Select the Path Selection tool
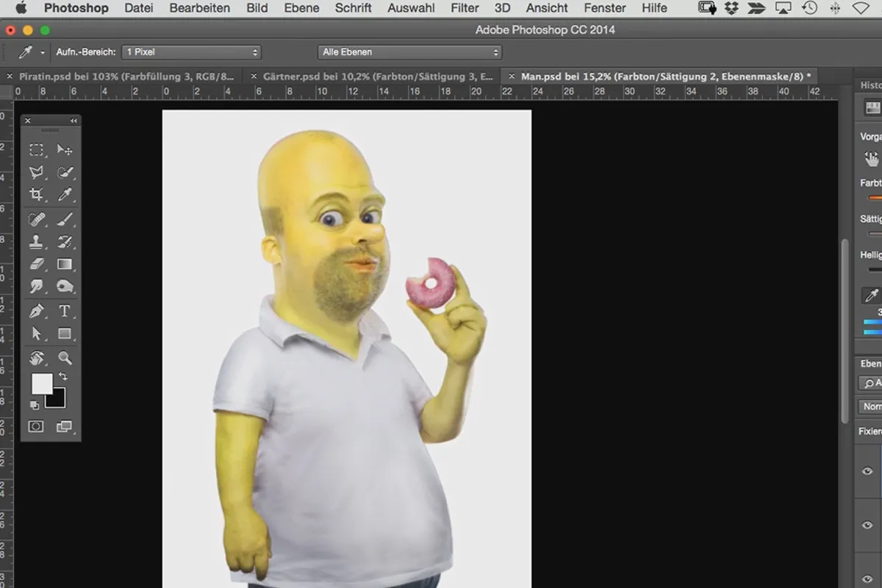 coord(36,334)
